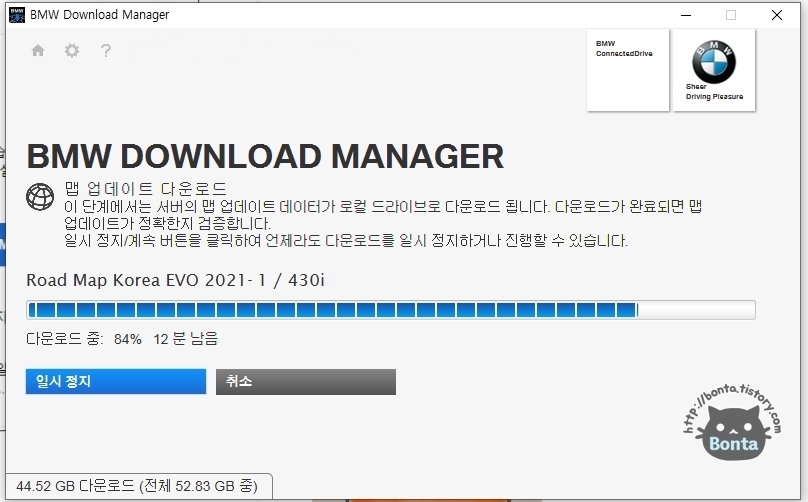Open settings via the gear icon
808x502 pixels.
(72, 51)
